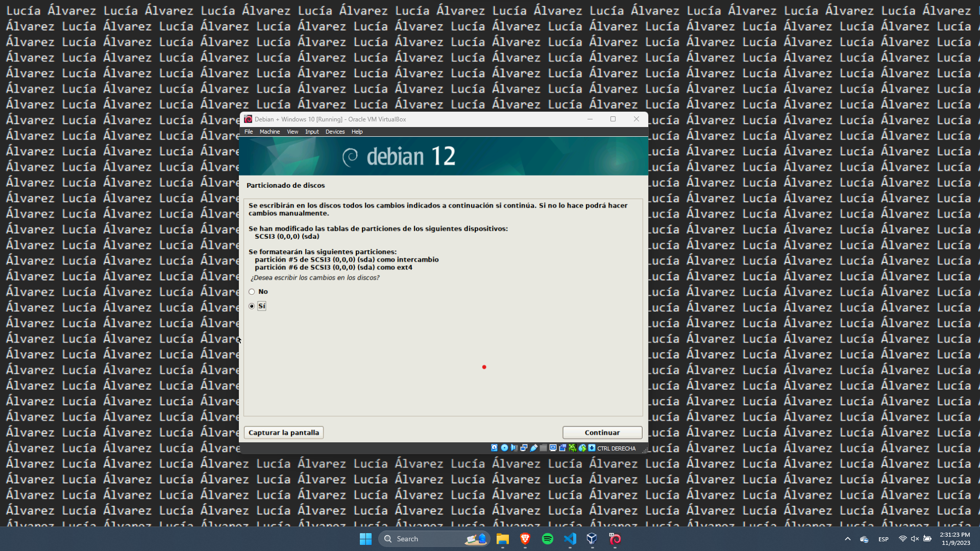Click the shared folders status icon
Image resolution: width=980 pixels, height=551 pixels.
[543, 448]
